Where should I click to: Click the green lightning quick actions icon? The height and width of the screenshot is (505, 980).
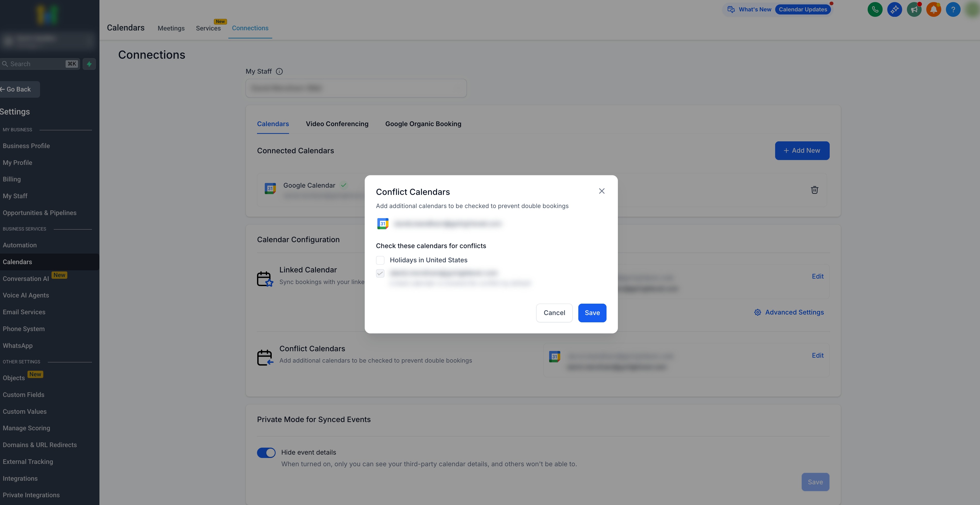89,64
